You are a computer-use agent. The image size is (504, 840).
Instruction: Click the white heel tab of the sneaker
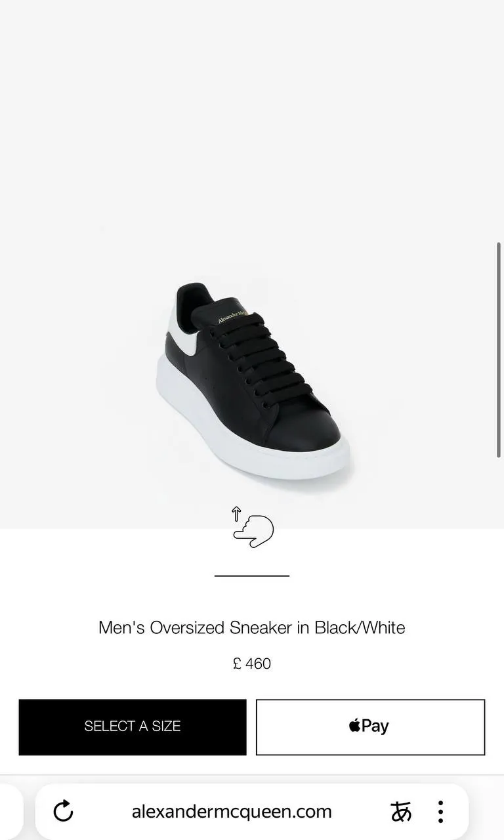click(181, 333)
